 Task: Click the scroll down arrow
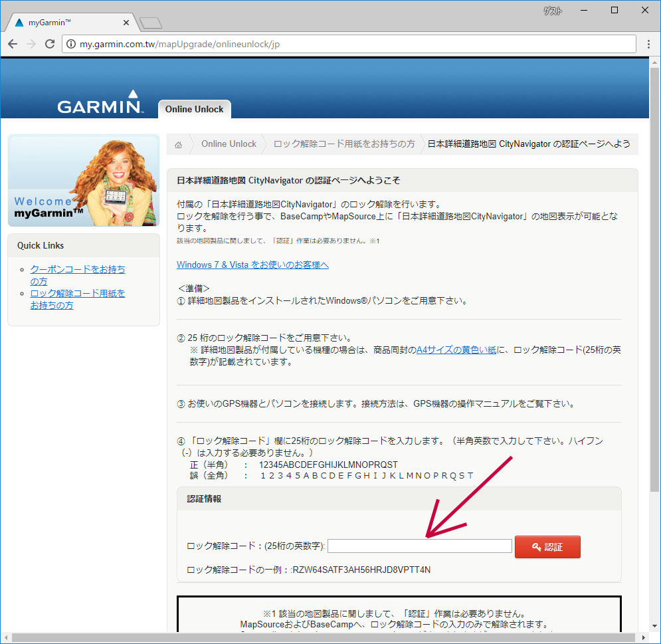tap(654, 626)
